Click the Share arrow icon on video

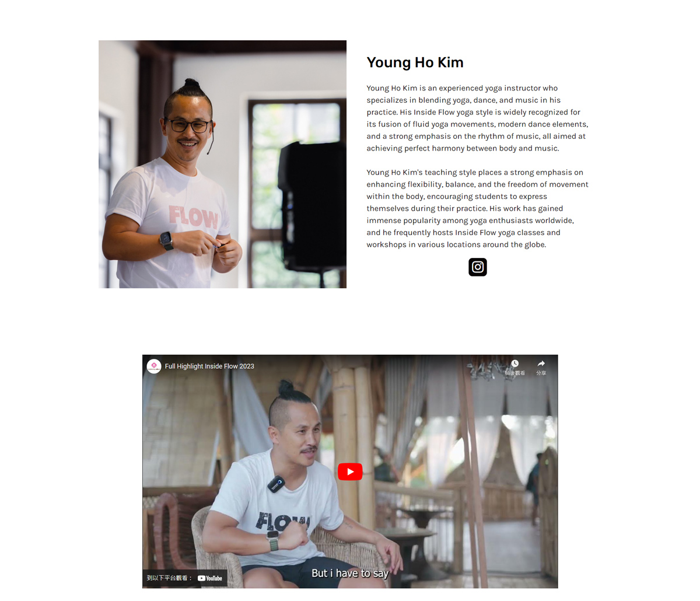click(541, 364)
